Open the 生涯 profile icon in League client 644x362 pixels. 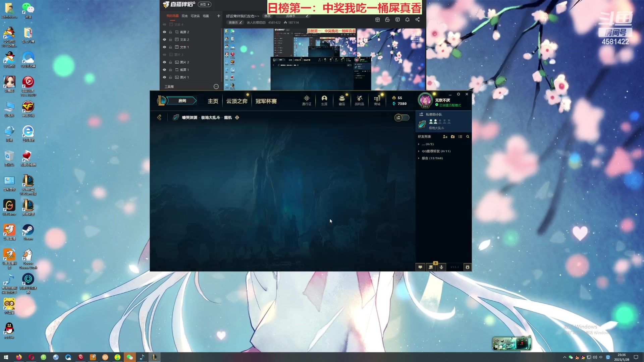click(324, 100)
